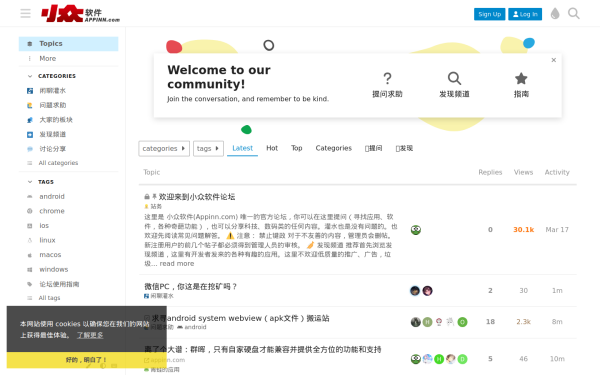Screen dimensions: 600x375
Task: Open the 了解更多 cookie link
Action: pyautogui.click(x=90, y=335)
